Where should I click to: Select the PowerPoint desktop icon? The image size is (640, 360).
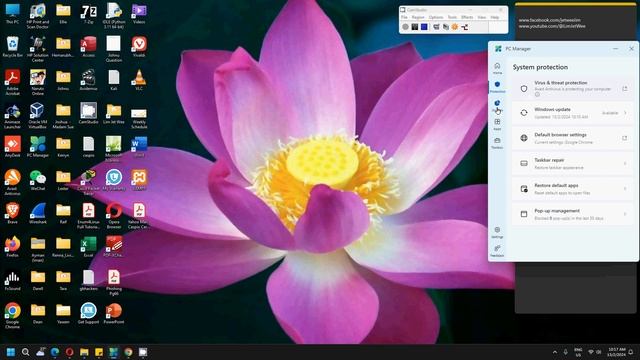(114, 313)
